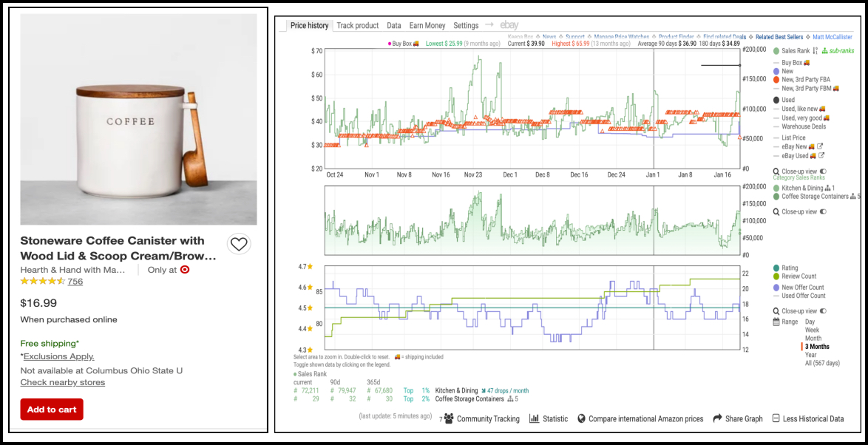Toggle Used Offer Count series in legend
The height and width of the screenshot is (445, 868).
coord(799,296)
